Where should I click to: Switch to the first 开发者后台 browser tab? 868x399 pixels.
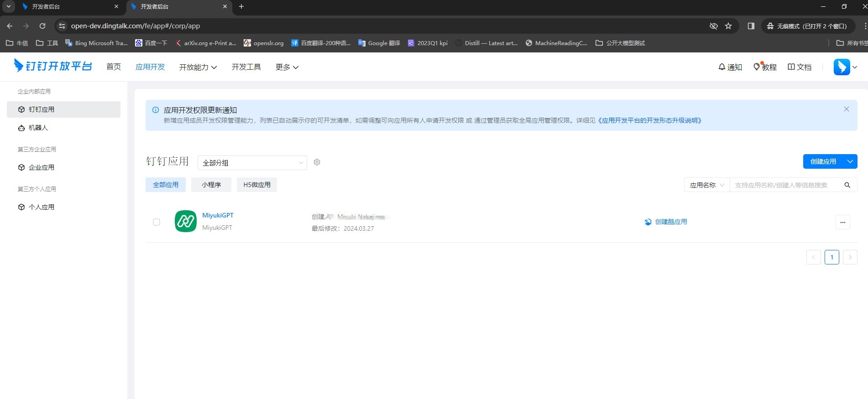pos(69,6)
